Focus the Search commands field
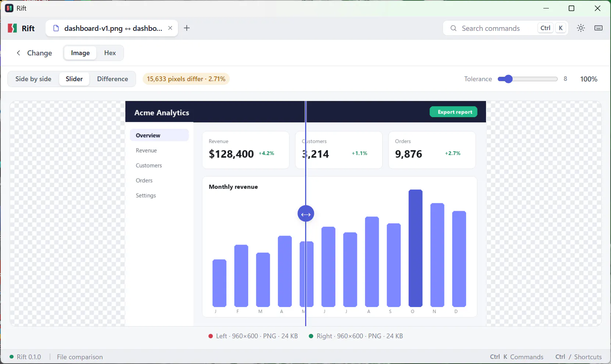This screenshot has height=364, width=611. [x=505, y=28]
